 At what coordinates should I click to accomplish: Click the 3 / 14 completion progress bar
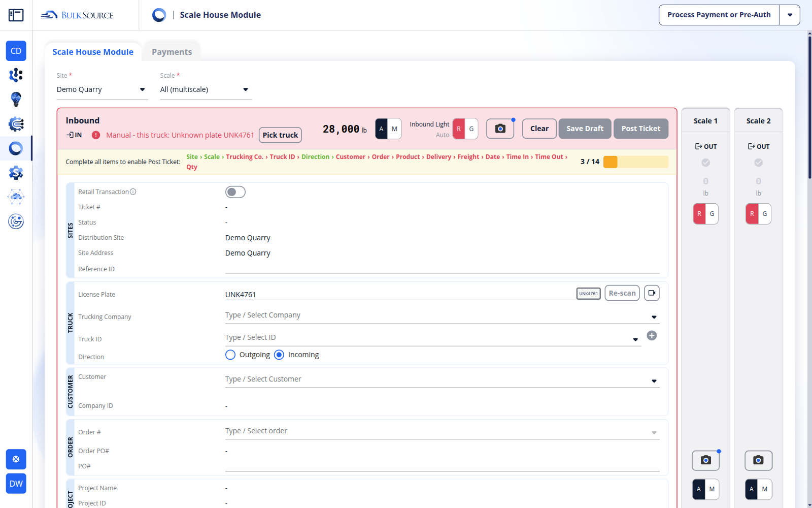tap(636, 162)
